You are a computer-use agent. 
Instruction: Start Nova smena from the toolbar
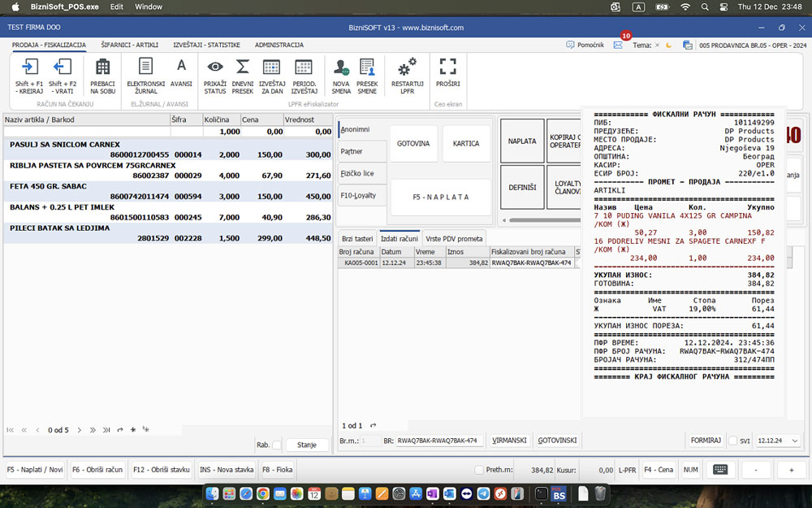coord(341,67)
